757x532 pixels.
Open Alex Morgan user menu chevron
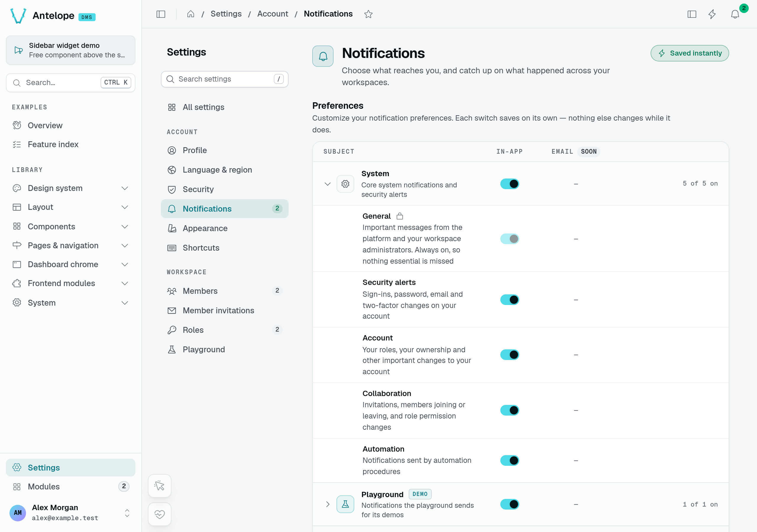click(127, 512)
